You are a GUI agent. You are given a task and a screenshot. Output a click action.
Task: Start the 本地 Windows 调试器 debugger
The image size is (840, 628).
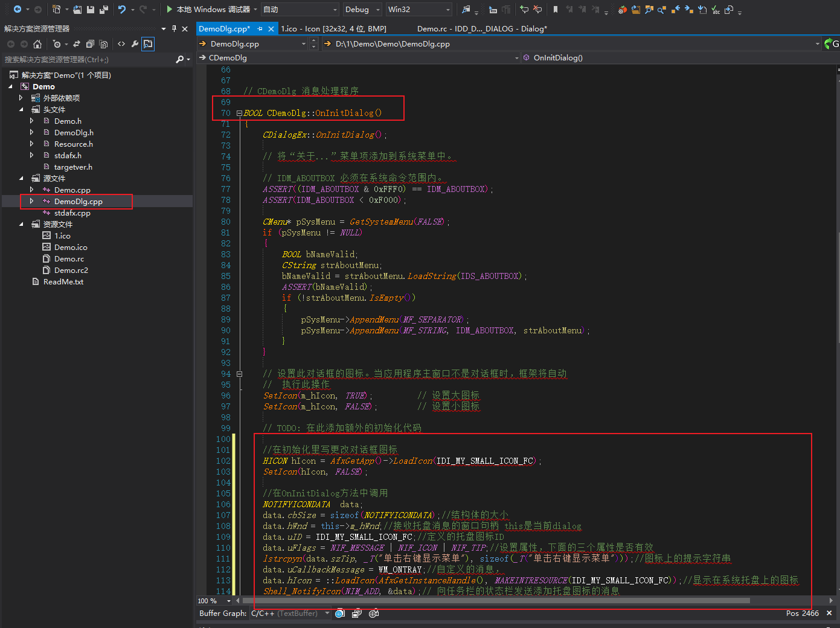pyautogui.click(x=208, y=9)
